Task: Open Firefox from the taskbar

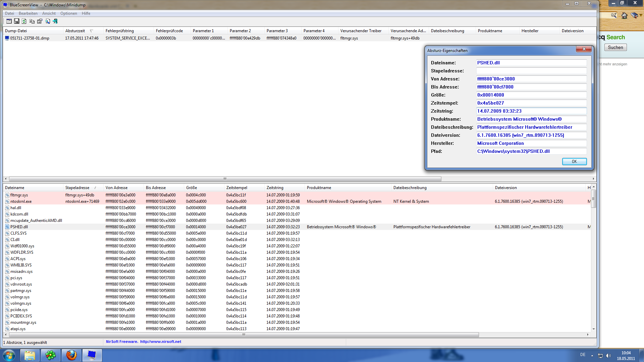Action: click(71, 355)
